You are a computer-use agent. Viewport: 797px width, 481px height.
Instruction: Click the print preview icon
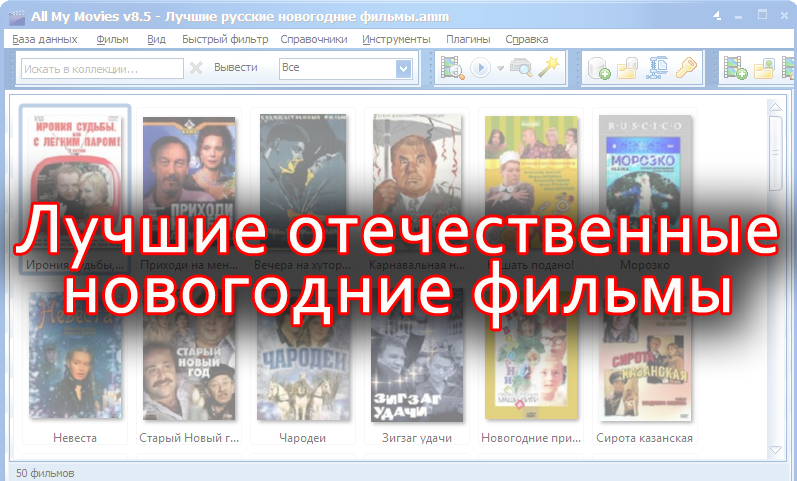(521, 68)
